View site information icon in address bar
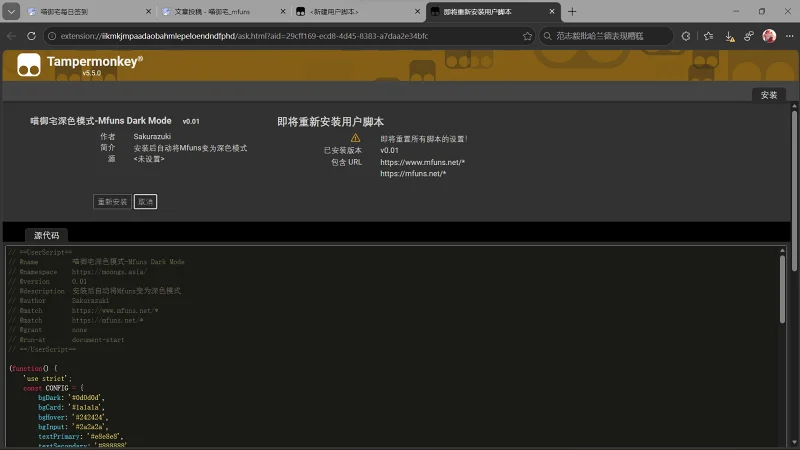Viewport: 800px width, 450px height. [x=52, y=36]
